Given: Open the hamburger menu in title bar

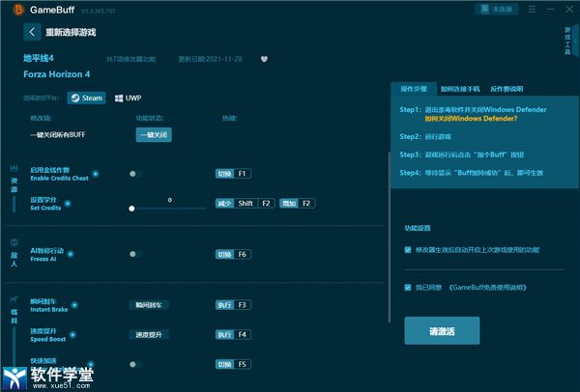Looking at the screenshot, I should 532,10.
